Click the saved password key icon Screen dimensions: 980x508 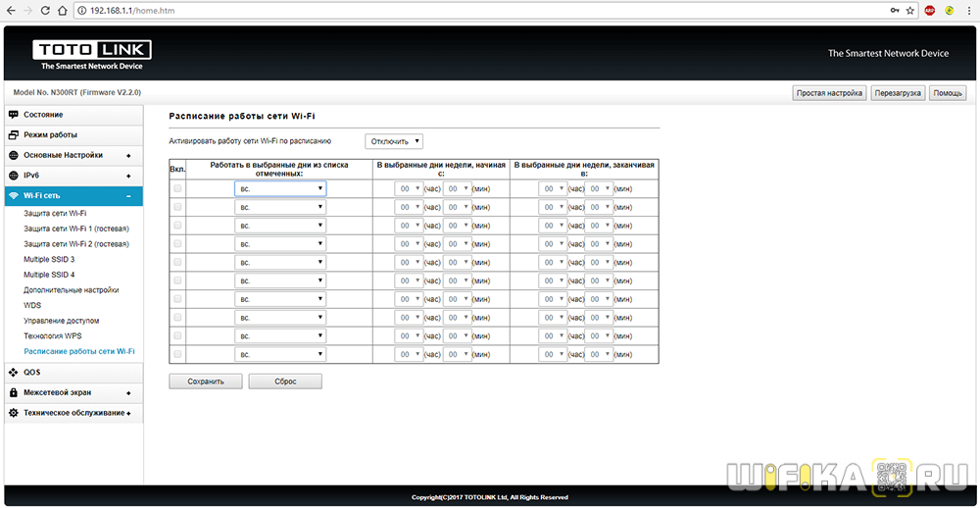click(x=894, y=10)
